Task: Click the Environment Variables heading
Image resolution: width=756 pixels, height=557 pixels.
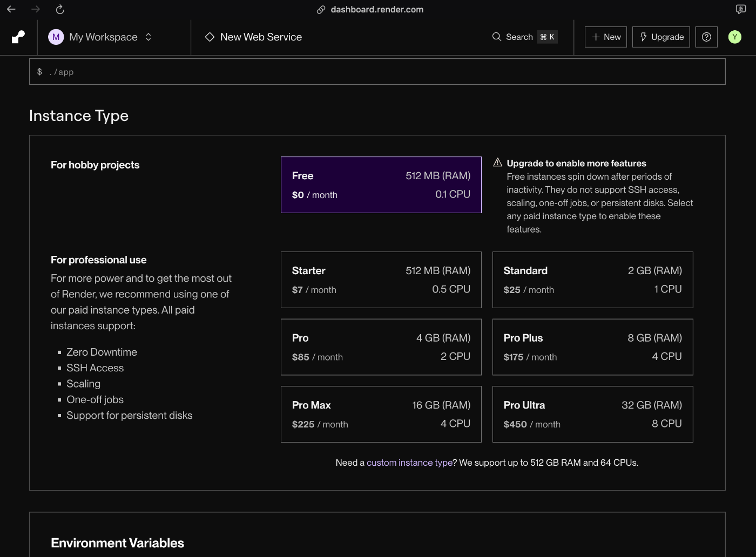Action: (x=117, y=543)
